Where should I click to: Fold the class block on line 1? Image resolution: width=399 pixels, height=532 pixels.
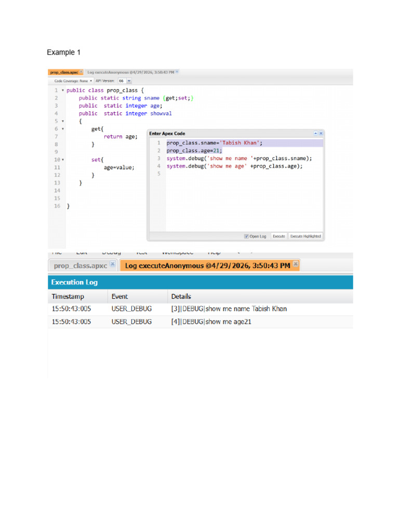[63, 90]
